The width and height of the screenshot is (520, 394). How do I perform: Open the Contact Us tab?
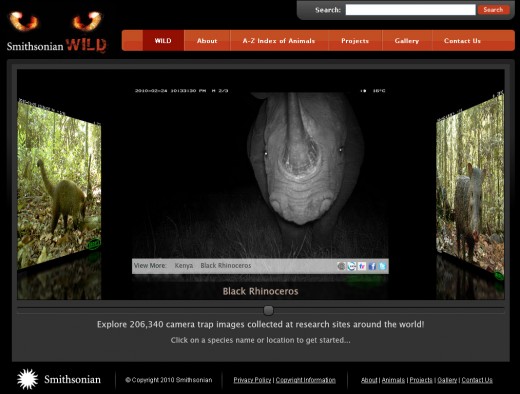click(x=462, y=41)
